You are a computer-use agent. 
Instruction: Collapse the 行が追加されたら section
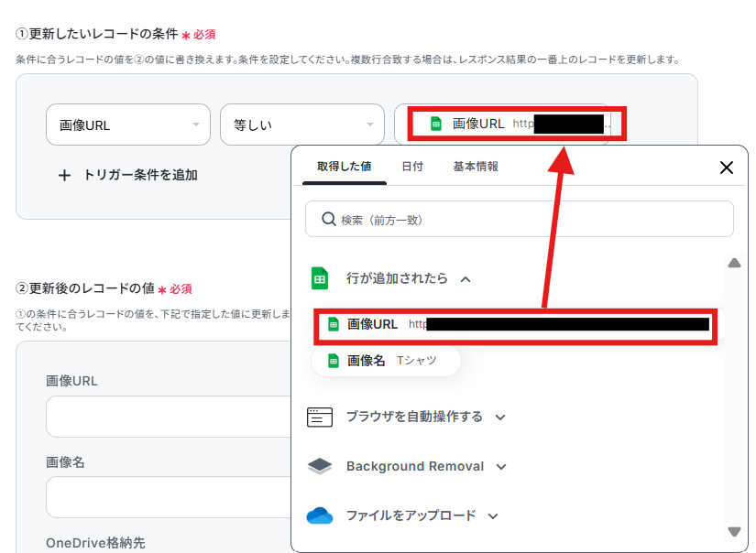[466, 279]
